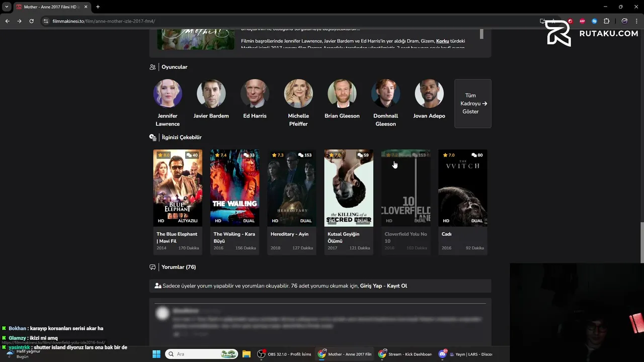Image resolution: width=644 pixels, height=362 pixels.
Task: Click the Mother! movie poster image
Action: tap(196, 39)
